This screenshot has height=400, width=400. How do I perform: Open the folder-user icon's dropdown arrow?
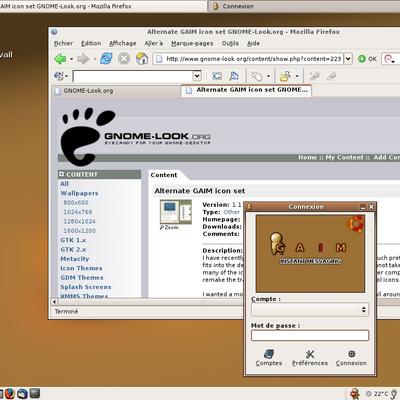pyautogui.click(x=297, y=76)
